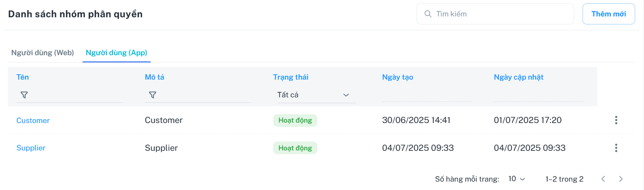Screen dimensions: 644x190
Task: Click the Tên column filter input
Action: [76, 96]
